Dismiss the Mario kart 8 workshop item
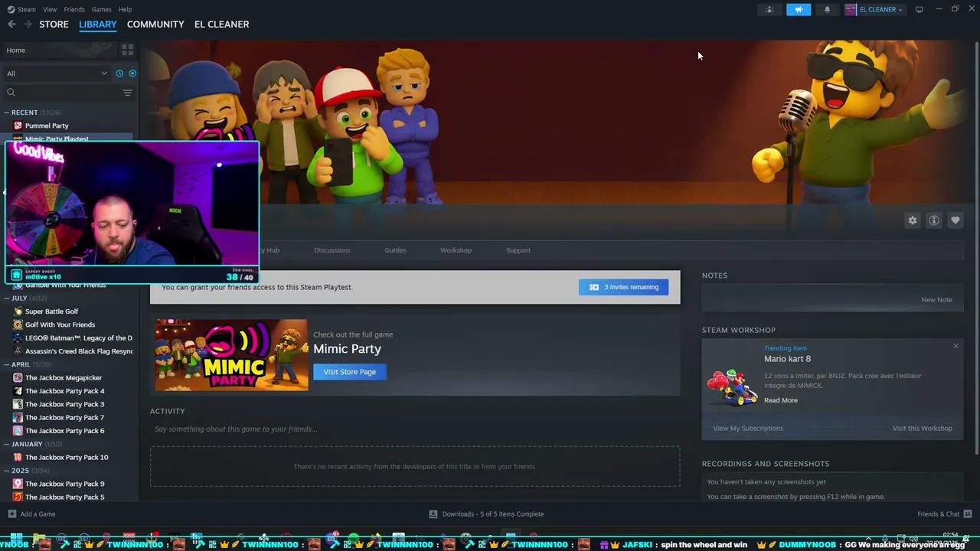The image size is (980, 551). tap(955, 347)
